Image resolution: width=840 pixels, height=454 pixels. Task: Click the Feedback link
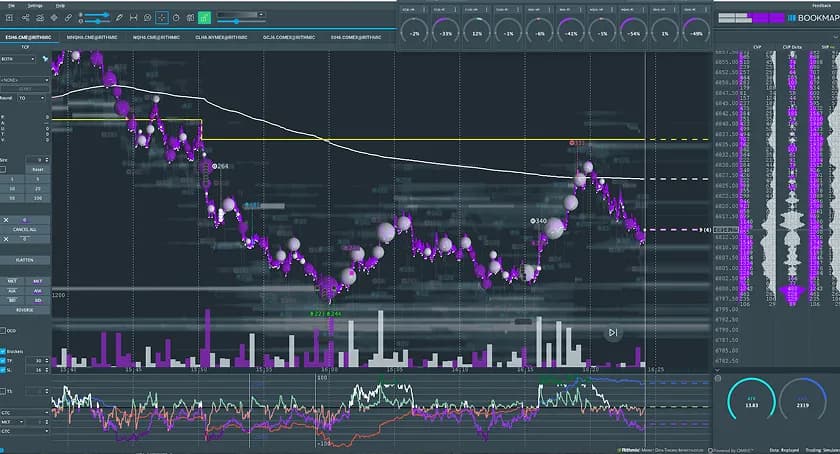point(821,5)
